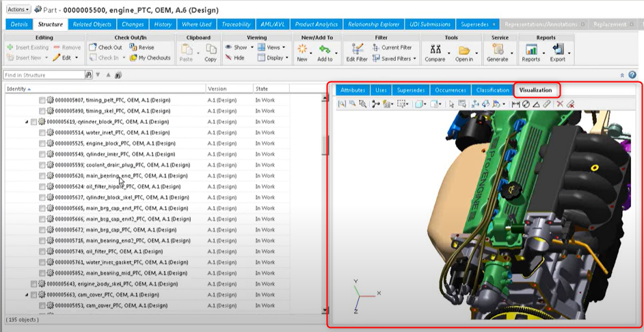The image size is (644, 332).
Task: Click the Copy clipboard icon
Action: pyautogui.click(x=210, y=51)
